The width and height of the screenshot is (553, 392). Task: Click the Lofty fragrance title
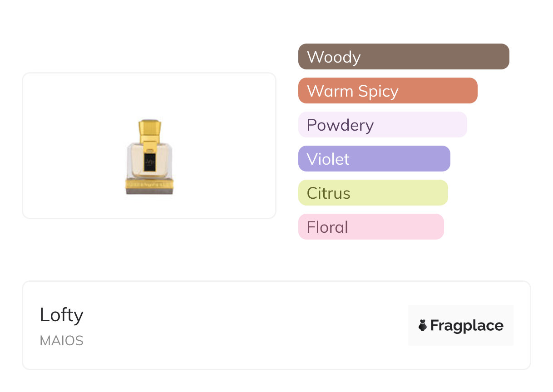click(x=62, y=315)
